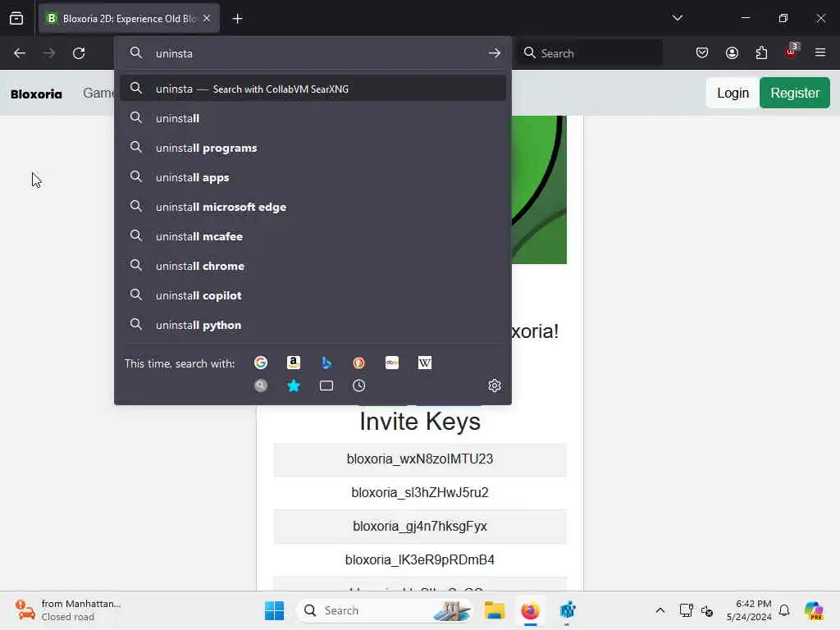The width and height of the screenshot is (840, 630).
Task: Open the muted volume tray icon
Action: [707, 610]
